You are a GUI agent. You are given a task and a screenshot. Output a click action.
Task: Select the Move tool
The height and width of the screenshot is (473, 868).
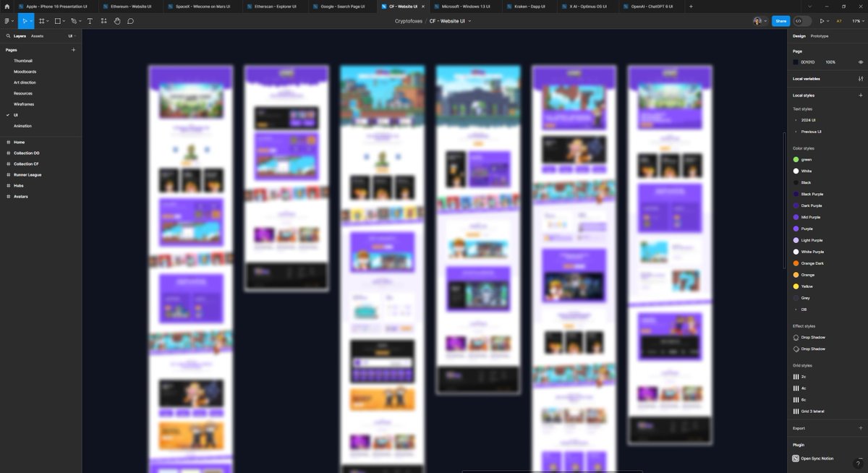coord(24,21)
